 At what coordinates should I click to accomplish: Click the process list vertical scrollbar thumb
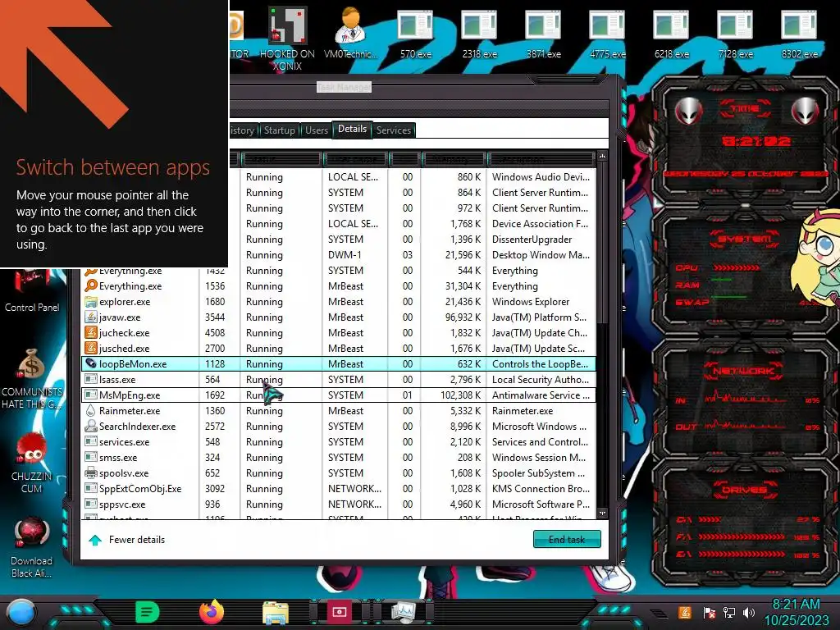point(602,243)
